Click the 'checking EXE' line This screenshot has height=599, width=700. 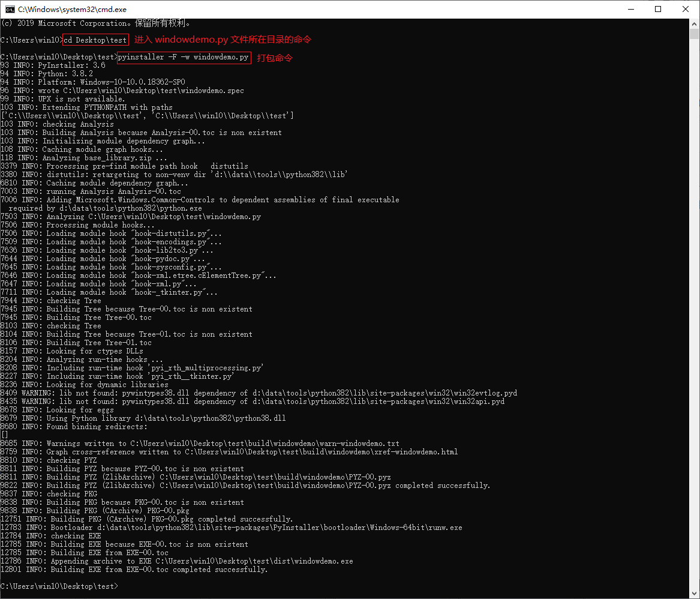point(51,536)
